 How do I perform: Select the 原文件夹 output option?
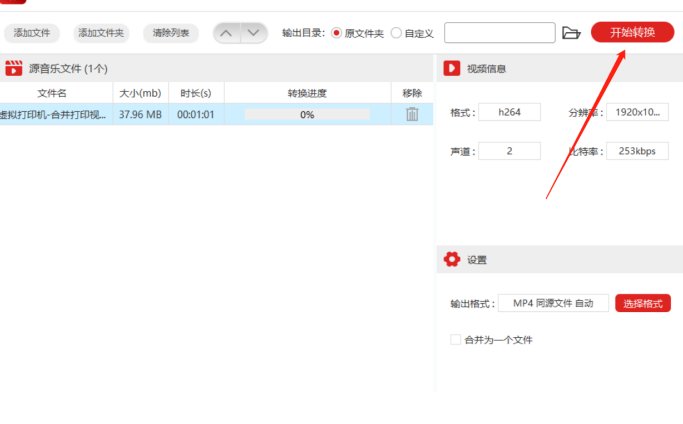coord(336,33)
